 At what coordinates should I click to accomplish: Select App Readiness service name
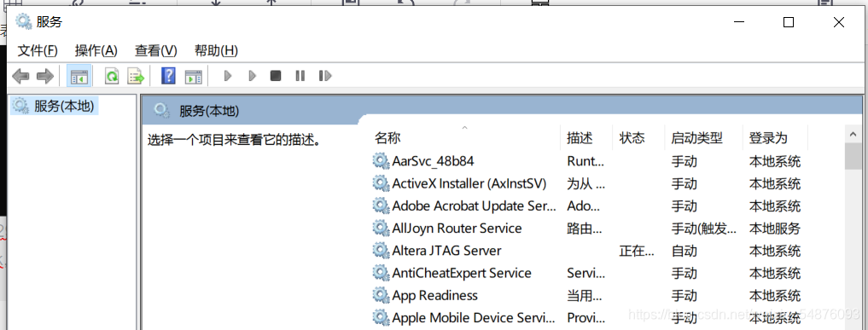[x=434, y=296]
